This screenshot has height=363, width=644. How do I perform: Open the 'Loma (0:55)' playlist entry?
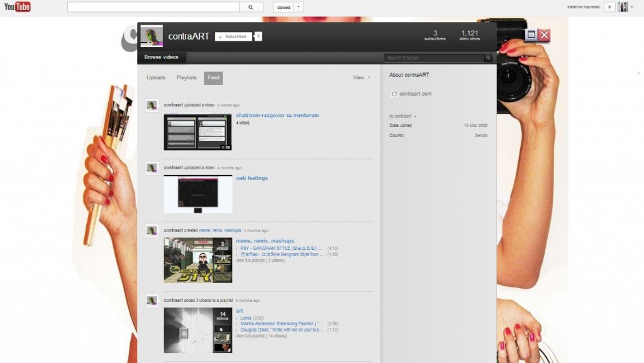pos(252,318)
